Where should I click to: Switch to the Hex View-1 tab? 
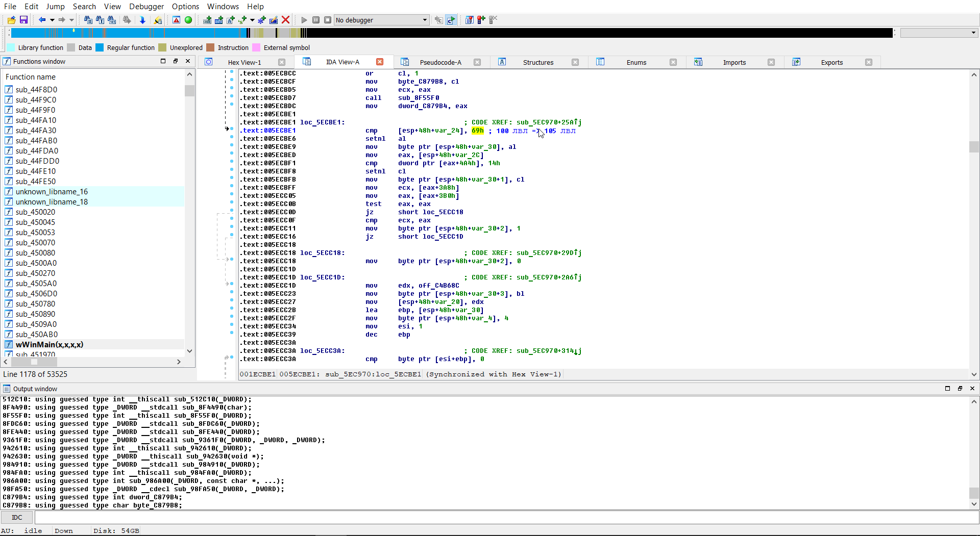pyautogui.click(x=244, y=62)
